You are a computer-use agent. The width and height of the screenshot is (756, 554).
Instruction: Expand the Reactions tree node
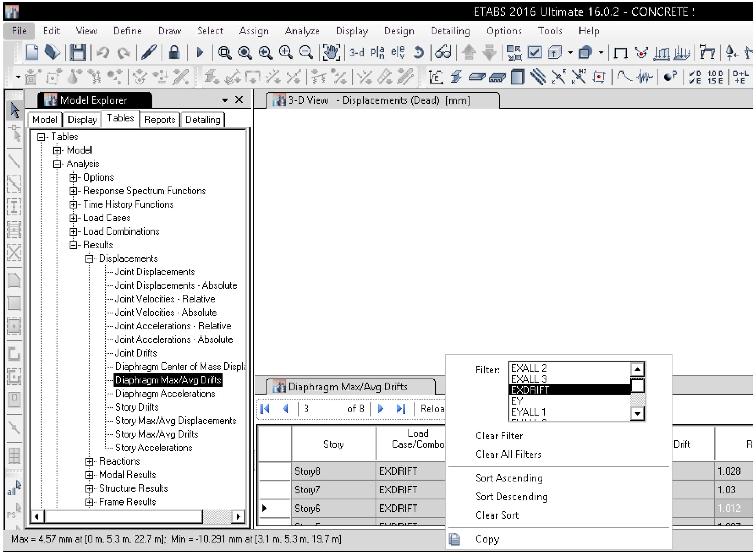point(89,461)
